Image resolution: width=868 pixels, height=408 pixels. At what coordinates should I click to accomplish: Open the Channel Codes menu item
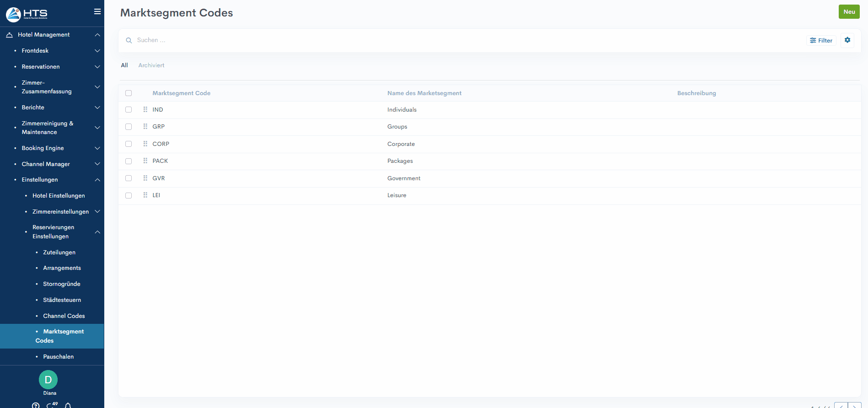click(64, 316)
